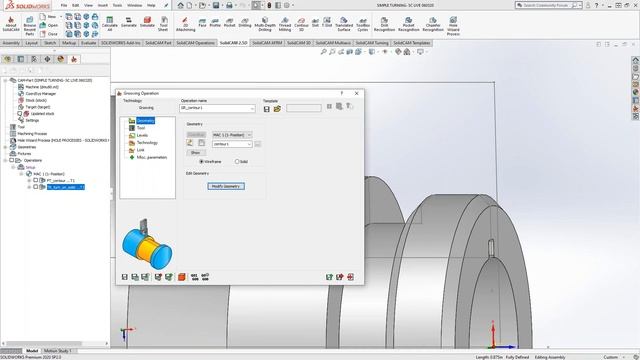Toggle checkbox of highlighted TR_turn operation
640x360 pixels.
click(36, 187)
